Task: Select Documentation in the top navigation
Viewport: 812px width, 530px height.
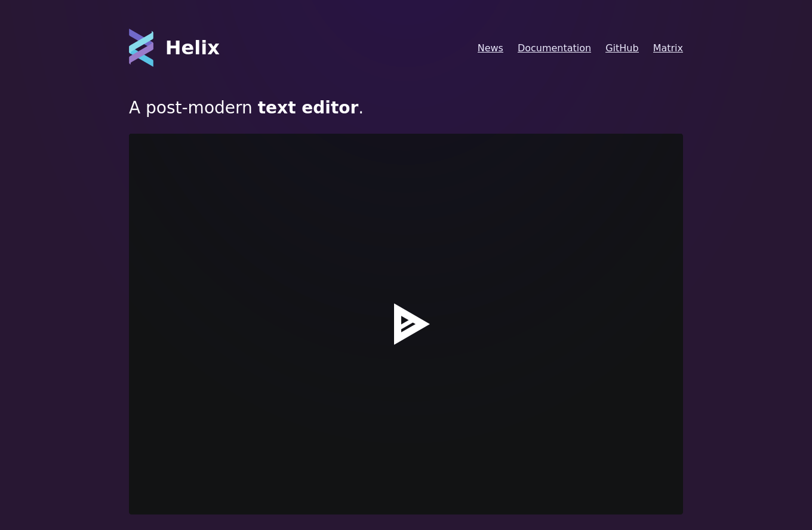Action: (554, 48)
